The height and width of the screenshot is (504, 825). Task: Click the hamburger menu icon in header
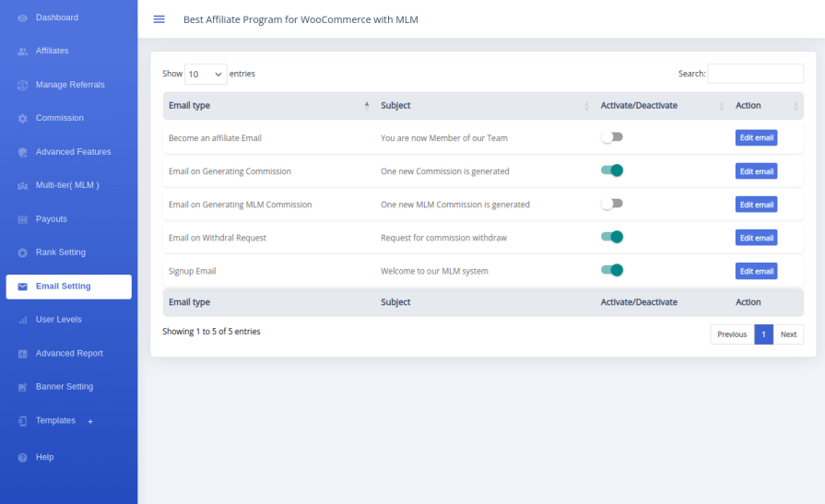pyautogui.click(x=159, y=19)
